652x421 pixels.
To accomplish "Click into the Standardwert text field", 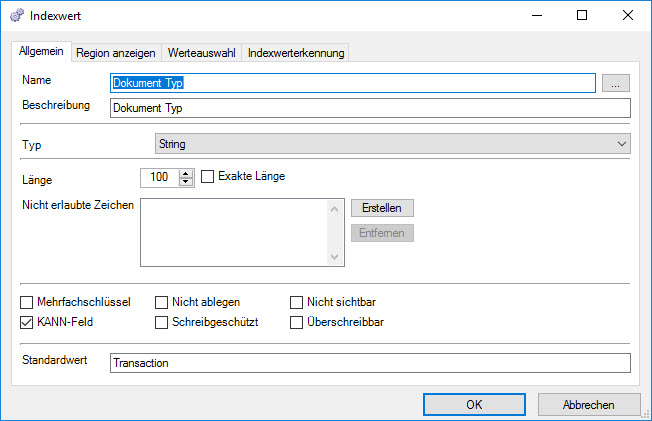I will [x=370, y=363].
